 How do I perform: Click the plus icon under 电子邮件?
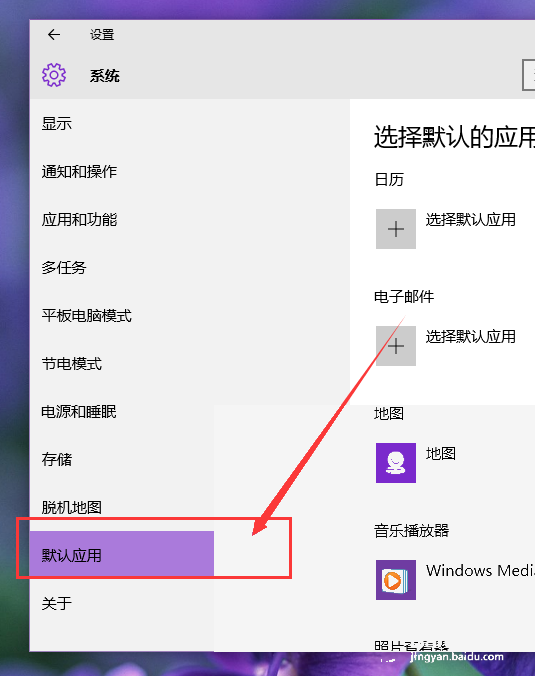pos(396,346)
